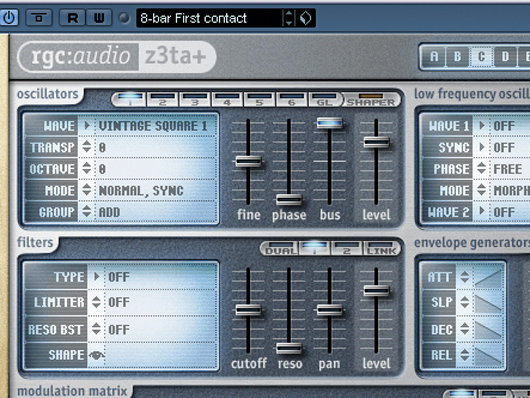
Task: Click the DEC envelope curve graphic
Action: (x=488, y=329)
